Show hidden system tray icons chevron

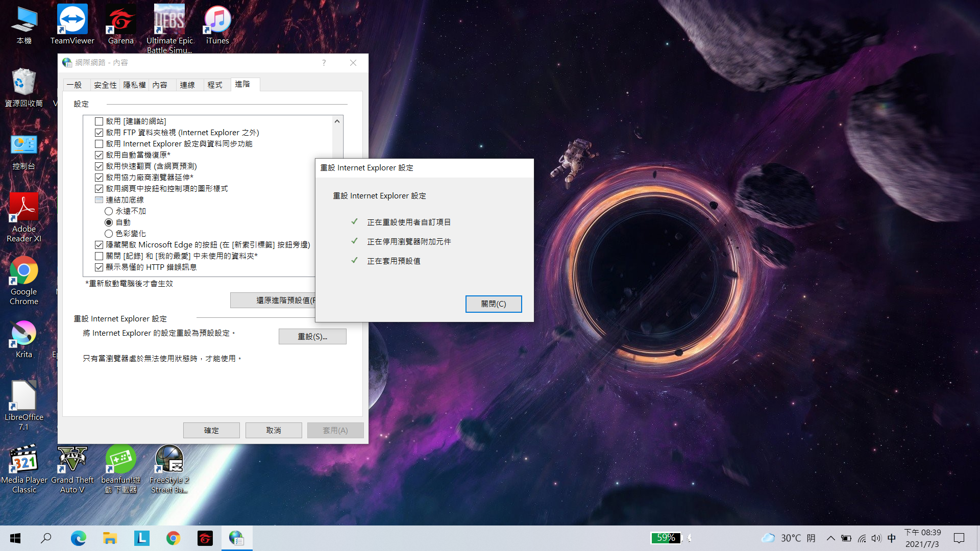point(830,538)
